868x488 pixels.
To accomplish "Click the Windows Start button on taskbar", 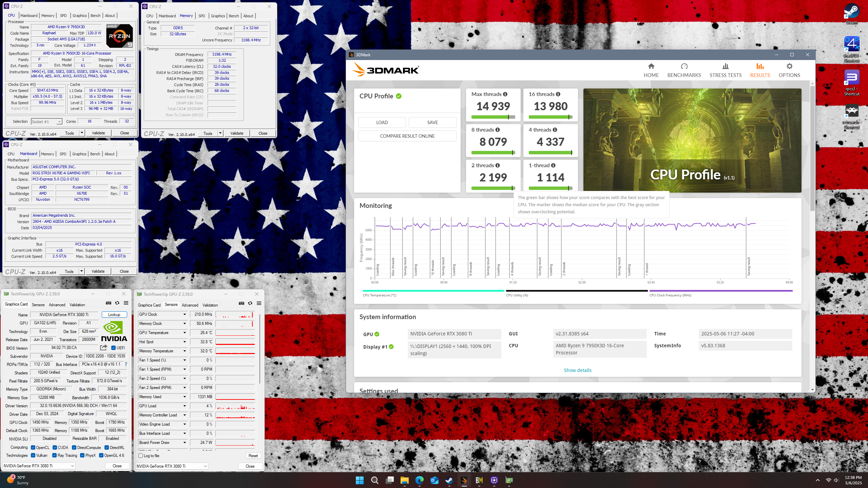I will (x=360, y=480).
